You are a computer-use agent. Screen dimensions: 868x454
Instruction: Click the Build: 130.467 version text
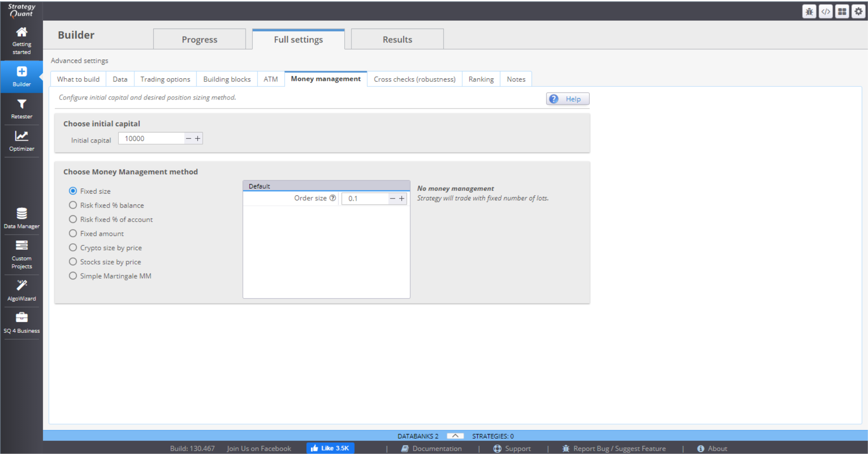[x=192, y=449]
